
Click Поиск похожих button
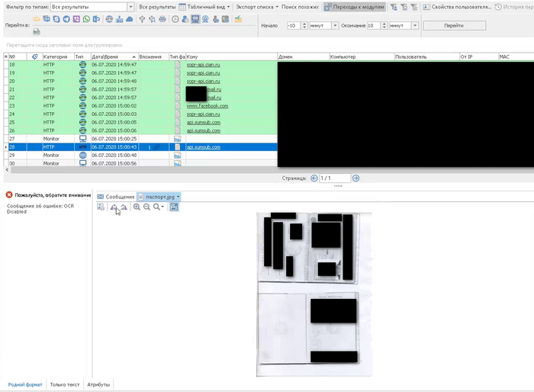click(300, 7)
